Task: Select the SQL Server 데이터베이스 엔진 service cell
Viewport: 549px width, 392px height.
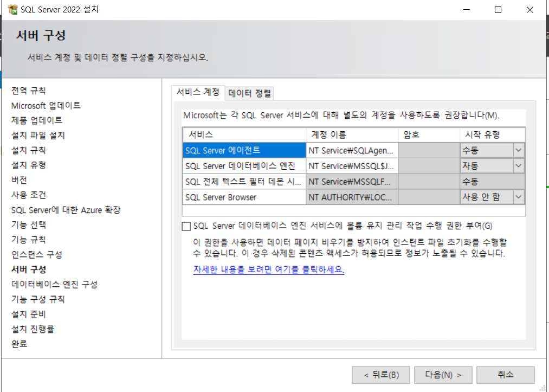Action: [x=244, y=166]
